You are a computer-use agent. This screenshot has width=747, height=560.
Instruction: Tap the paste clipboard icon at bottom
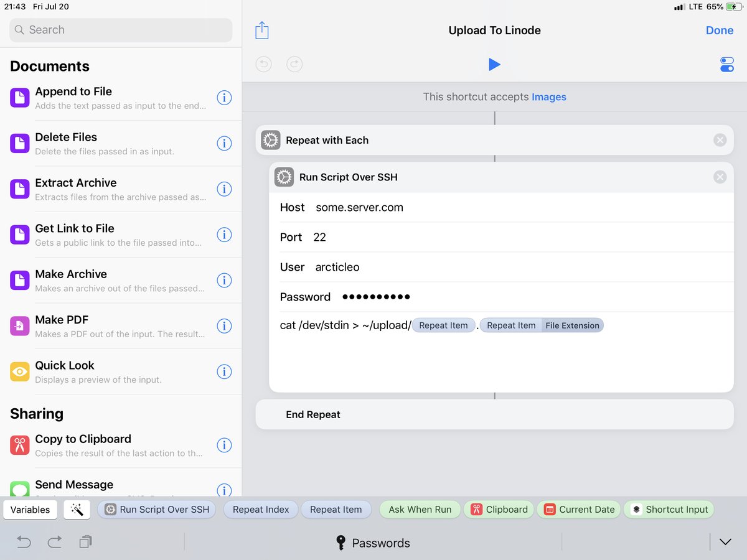[86, 543]
